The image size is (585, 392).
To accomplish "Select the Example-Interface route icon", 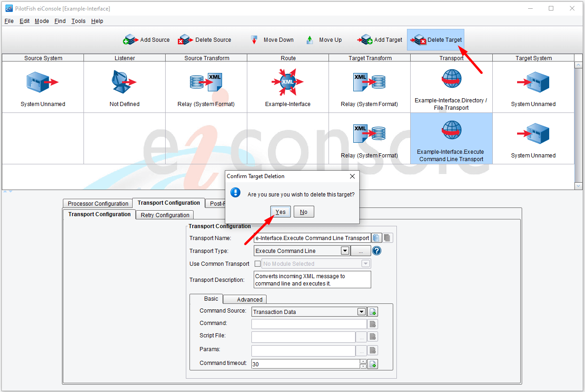I will coord(288,83).
